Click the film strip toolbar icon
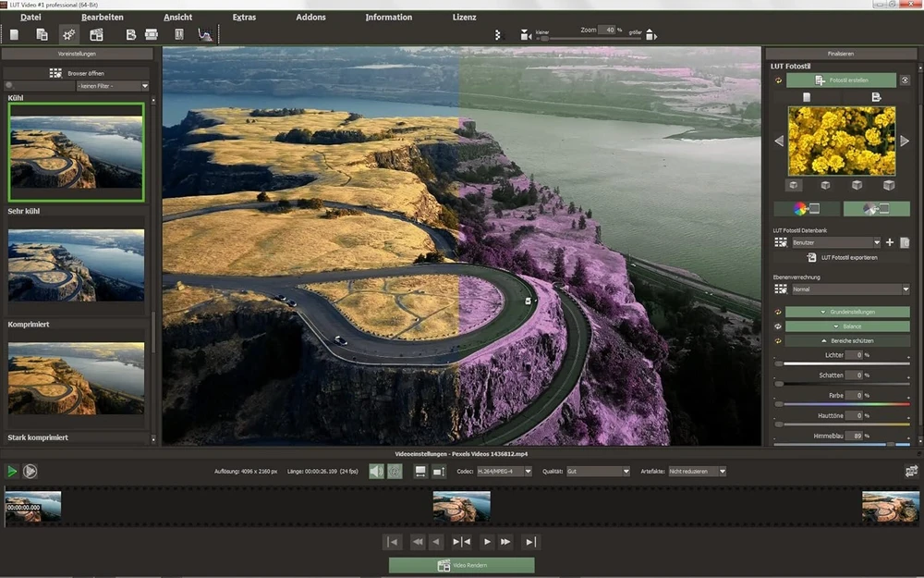The height and width of the screenshot is (578, 924). 152,35
